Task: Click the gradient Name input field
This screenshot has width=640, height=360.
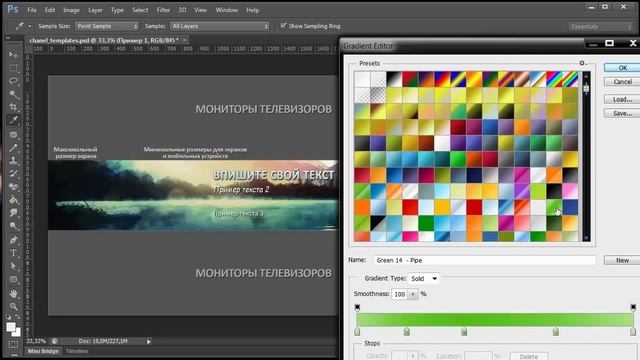Action: (484, 260)
